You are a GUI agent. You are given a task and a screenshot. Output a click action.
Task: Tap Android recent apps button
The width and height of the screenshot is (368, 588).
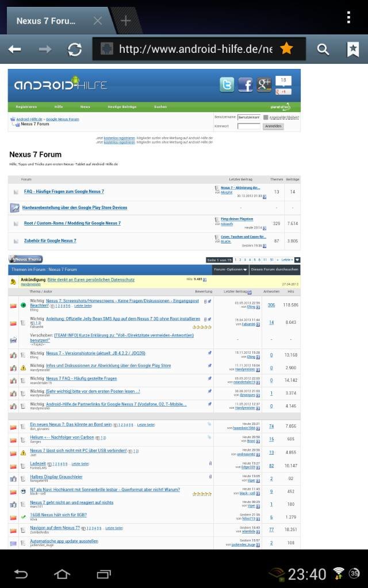tap(103, 574)
